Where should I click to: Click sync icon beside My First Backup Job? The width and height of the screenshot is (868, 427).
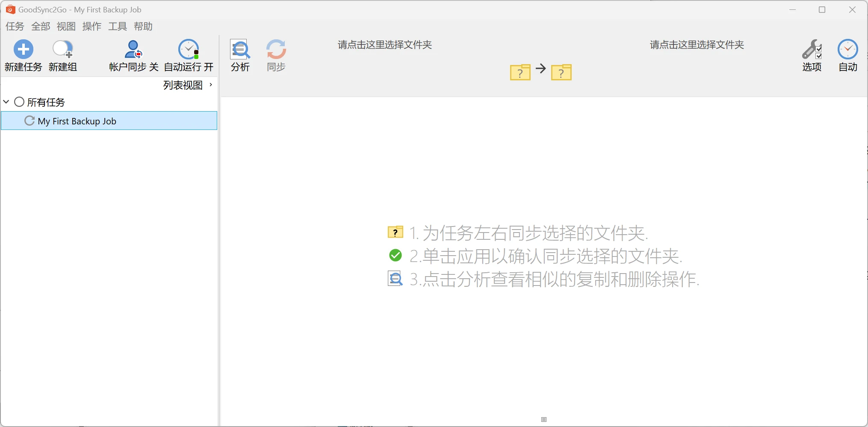[30, 121]
